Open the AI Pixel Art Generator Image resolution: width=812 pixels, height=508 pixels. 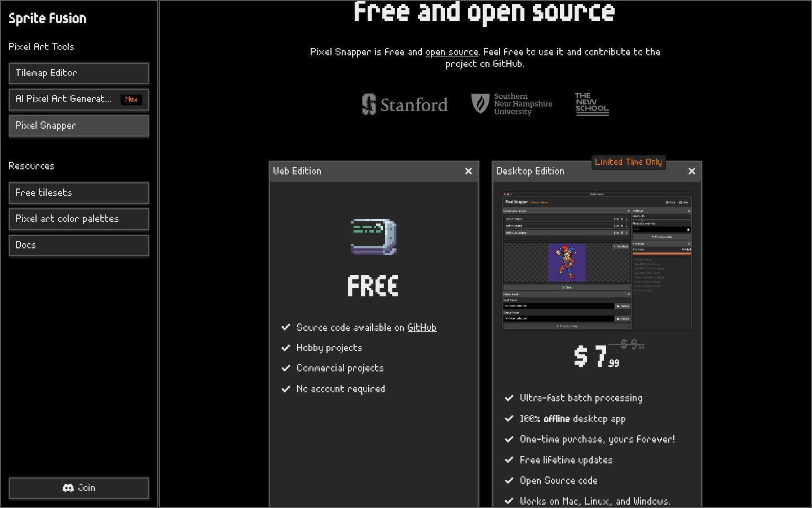pyautogui.click(x=78, y=99)
